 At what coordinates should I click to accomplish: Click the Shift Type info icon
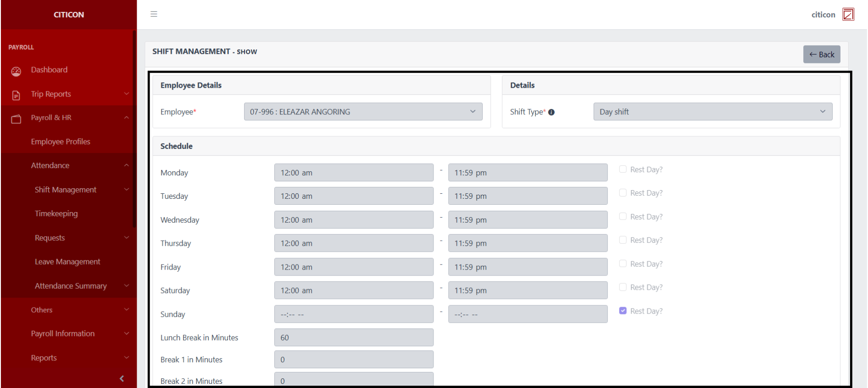coord(551,112)
